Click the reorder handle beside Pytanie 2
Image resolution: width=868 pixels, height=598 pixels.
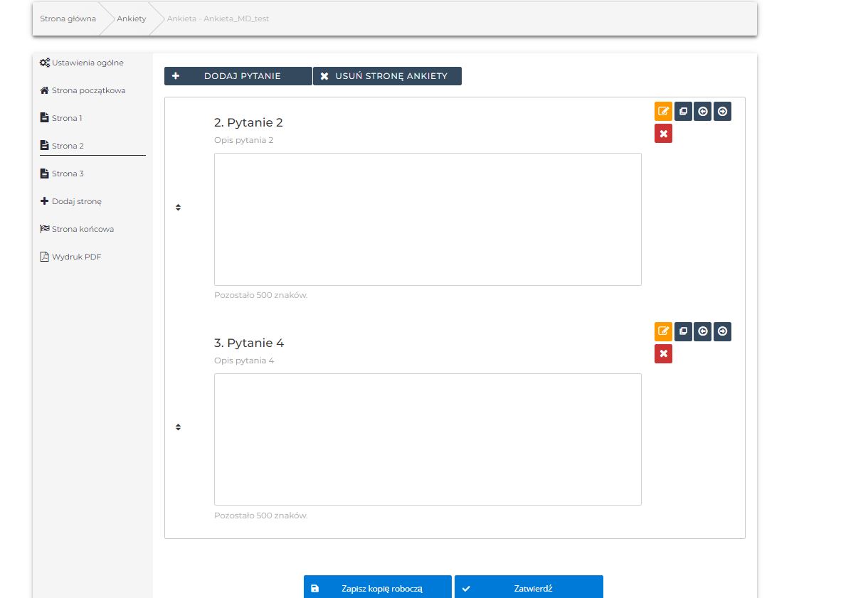178,208
